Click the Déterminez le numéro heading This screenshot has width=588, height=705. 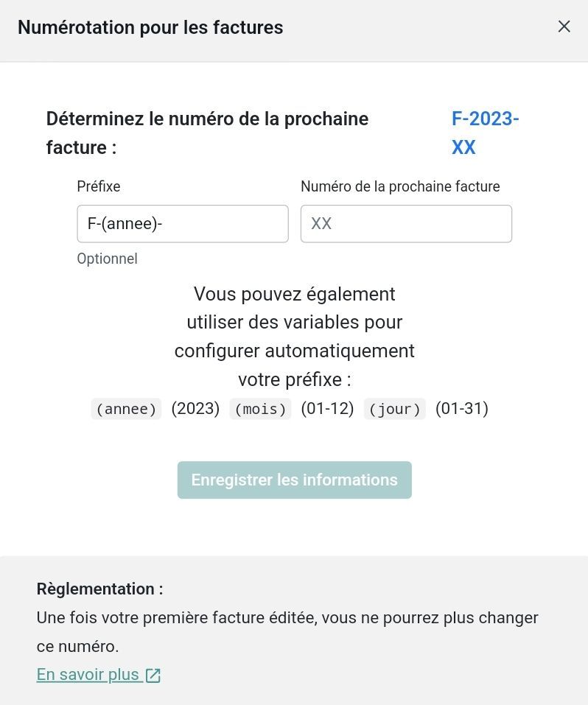[207, 133]
